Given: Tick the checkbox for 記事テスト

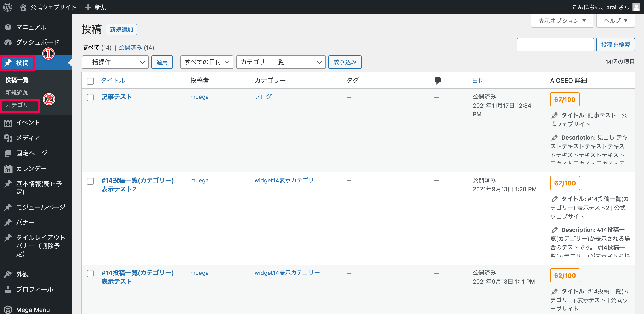Looking at the screenshot, I should click(x=90, y=97).
